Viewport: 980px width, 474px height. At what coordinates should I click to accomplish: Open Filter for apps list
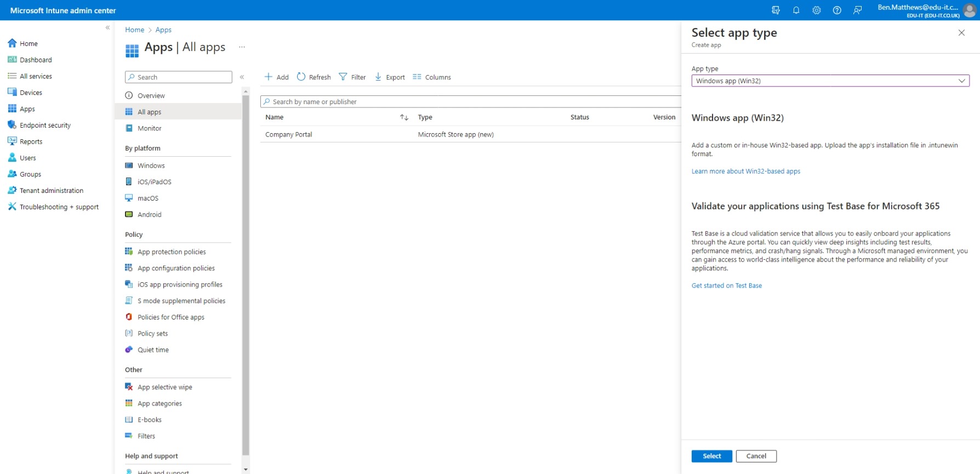coord(352,77)
